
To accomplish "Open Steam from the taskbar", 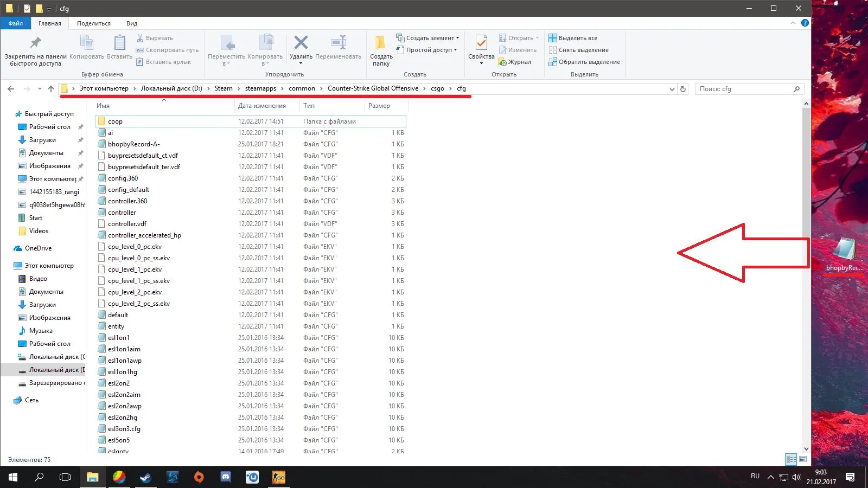I will click(146, 477).
